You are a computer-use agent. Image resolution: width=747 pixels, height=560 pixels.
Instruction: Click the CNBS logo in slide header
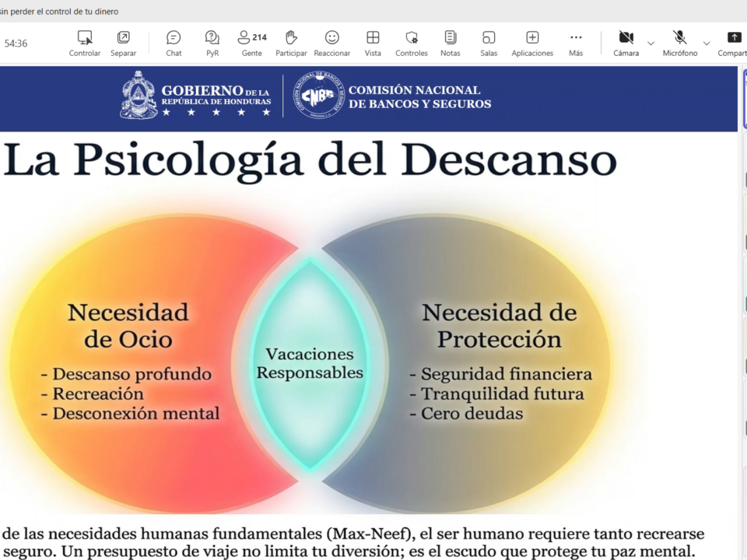318,95
